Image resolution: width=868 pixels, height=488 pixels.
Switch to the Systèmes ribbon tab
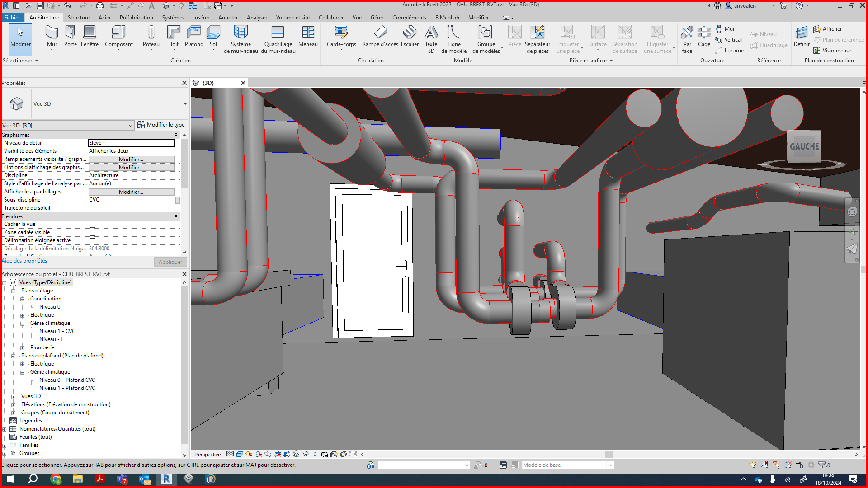tap(173, 18)
